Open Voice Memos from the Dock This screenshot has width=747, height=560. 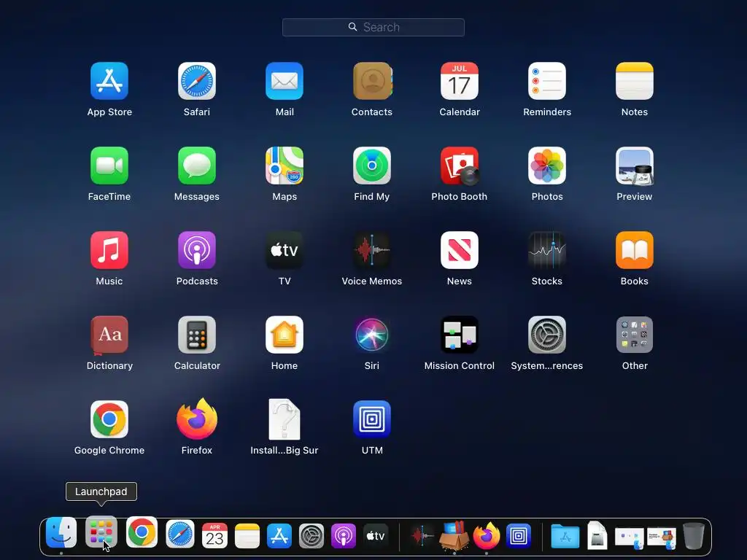pyautogui.click(x=422, y=536)
